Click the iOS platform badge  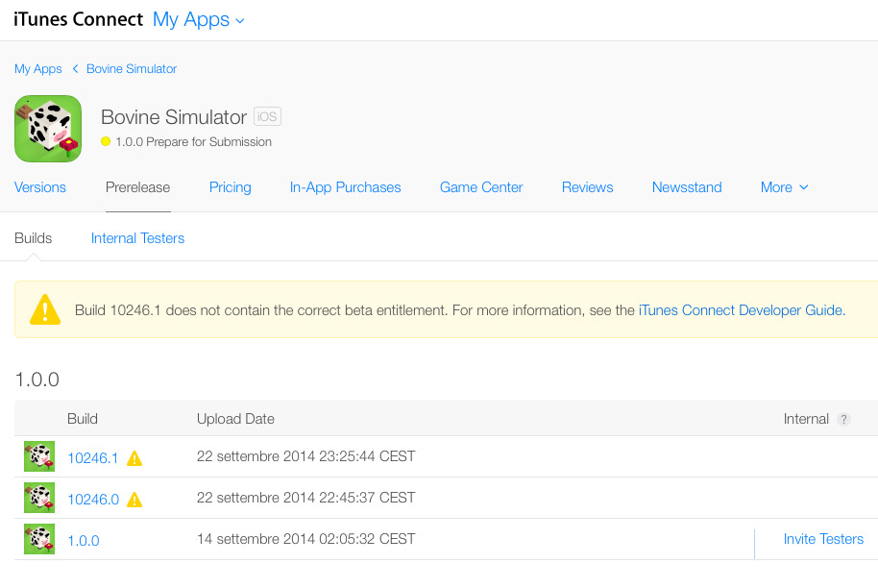(x=267, y=116)
